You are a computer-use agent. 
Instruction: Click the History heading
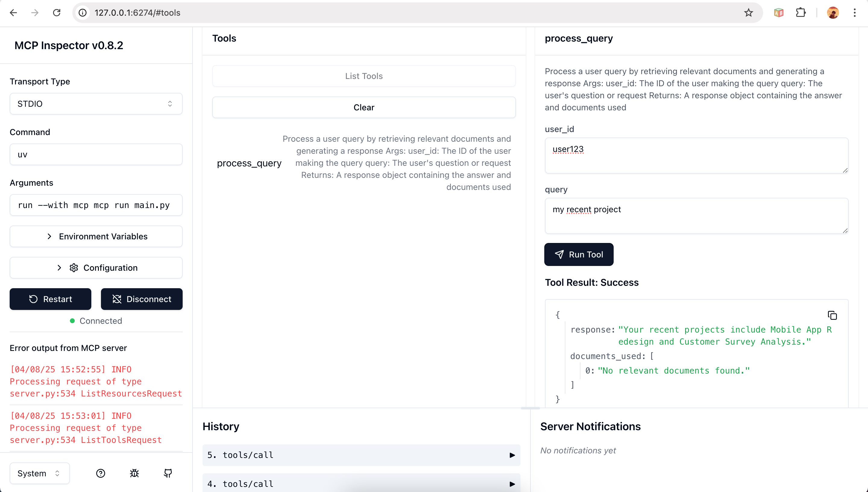(221, 427)
